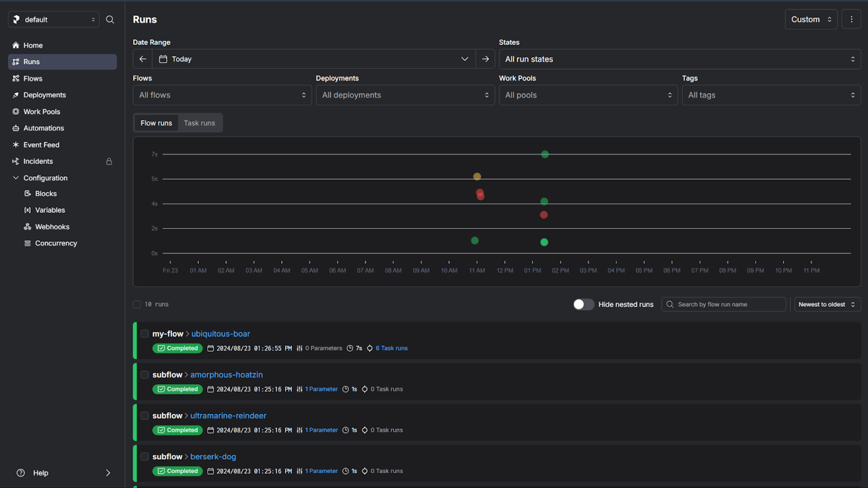
Task: Expand the All flows filter
Action: (x=222, y=95)
